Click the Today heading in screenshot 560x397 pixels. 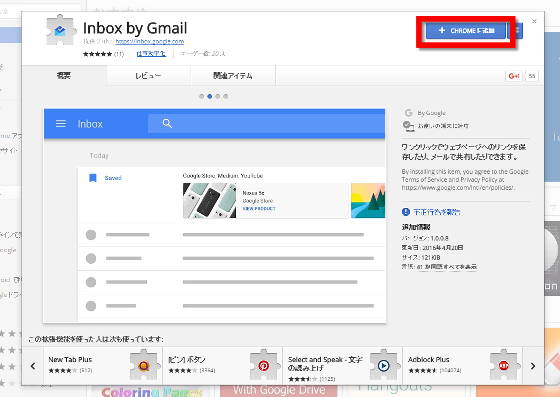pyautogui.click(x=99, y=156)
